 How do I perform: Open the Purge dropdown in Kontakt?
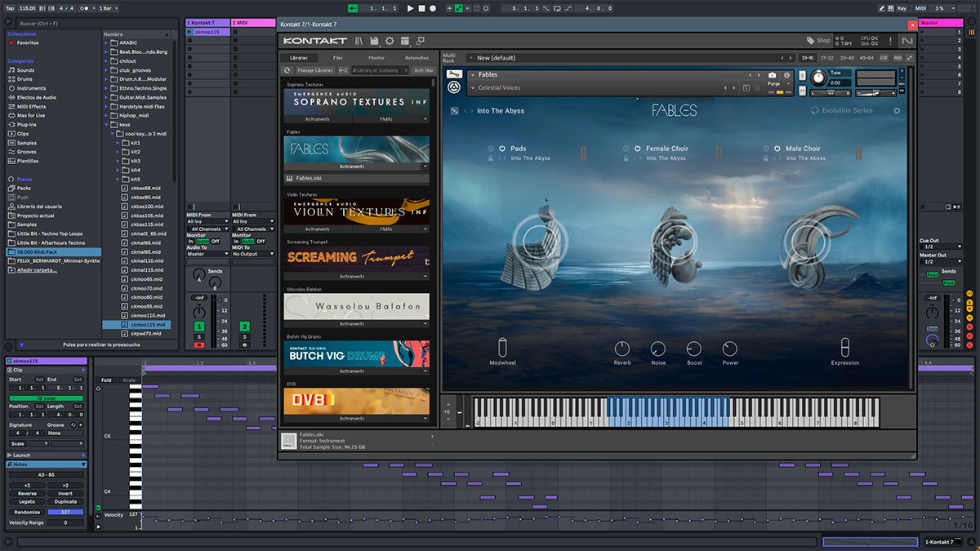coord(777,84)
